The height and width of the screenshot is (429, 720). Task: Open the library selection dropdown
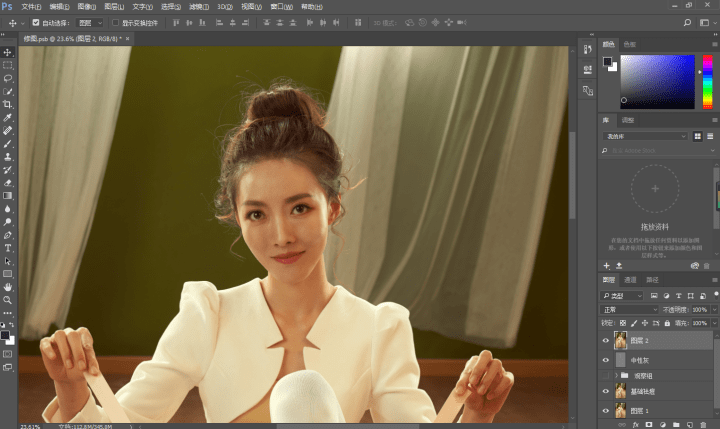pos(645,136)
